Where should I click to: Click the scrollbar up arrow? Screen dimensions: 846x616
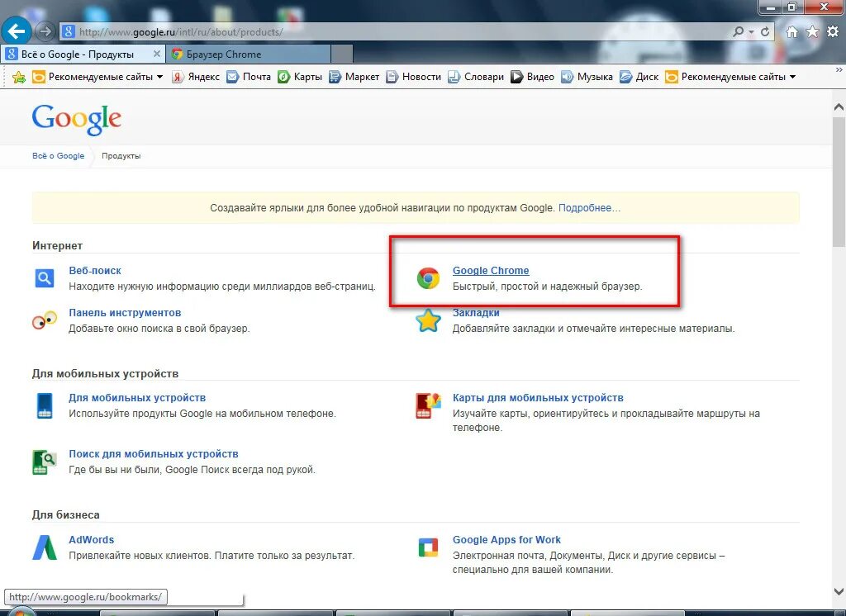pos(839,107)
